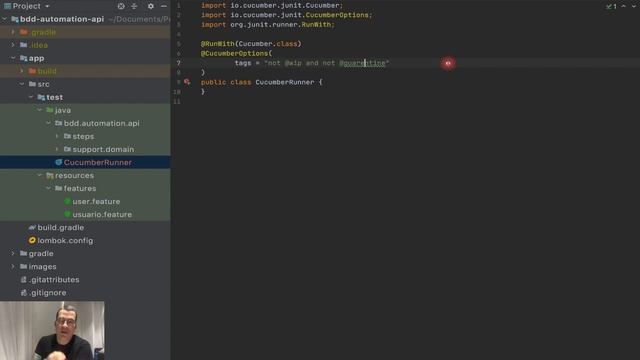Screen dimensions: 640x360
Task: Collapse the src folder
Action: [x=22, y=84]
